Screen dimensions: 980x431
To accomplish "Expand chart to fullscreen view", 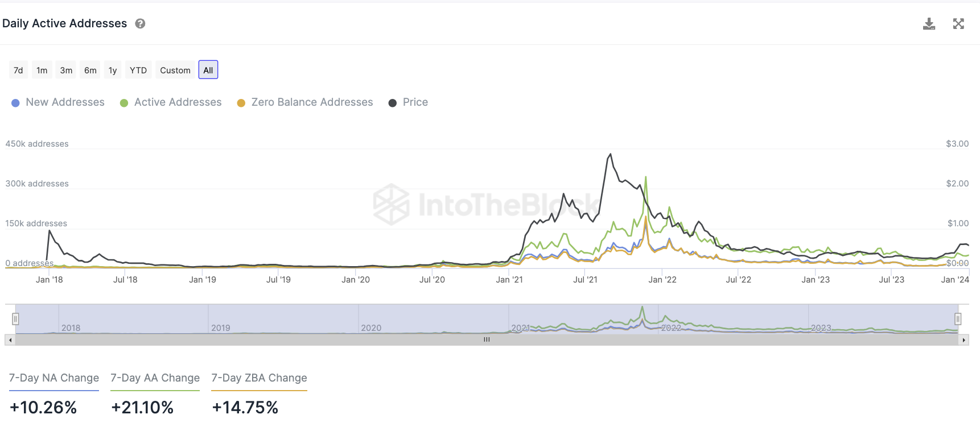I will (958, 24).
